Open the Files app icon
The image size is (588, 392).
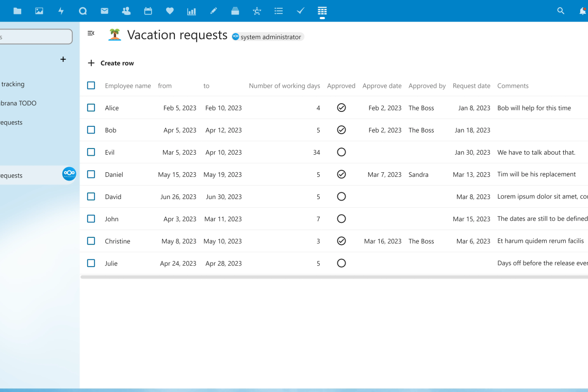(18, 11)
